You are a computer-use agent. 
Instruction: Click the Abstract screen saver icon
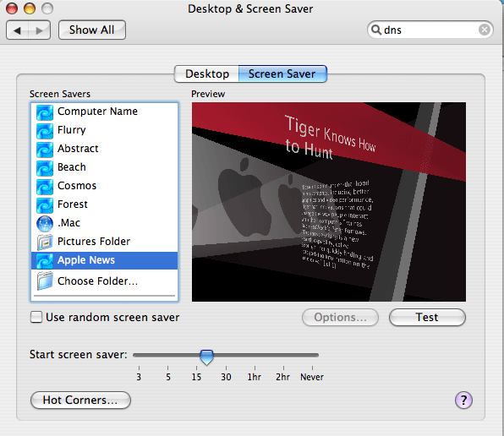tap(45, 150)
